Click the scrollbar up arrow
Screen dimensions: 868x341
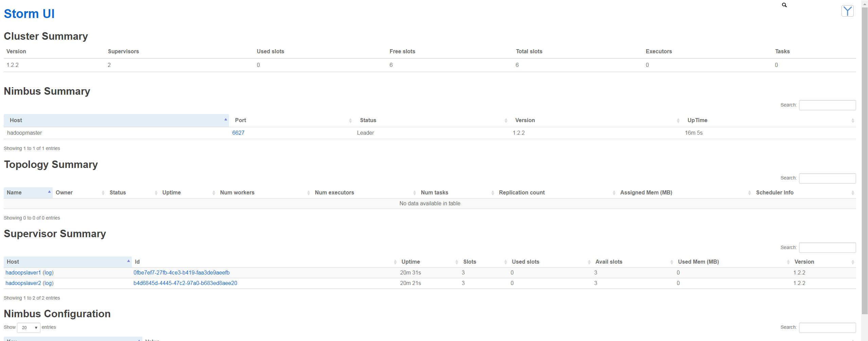(865, 3)
